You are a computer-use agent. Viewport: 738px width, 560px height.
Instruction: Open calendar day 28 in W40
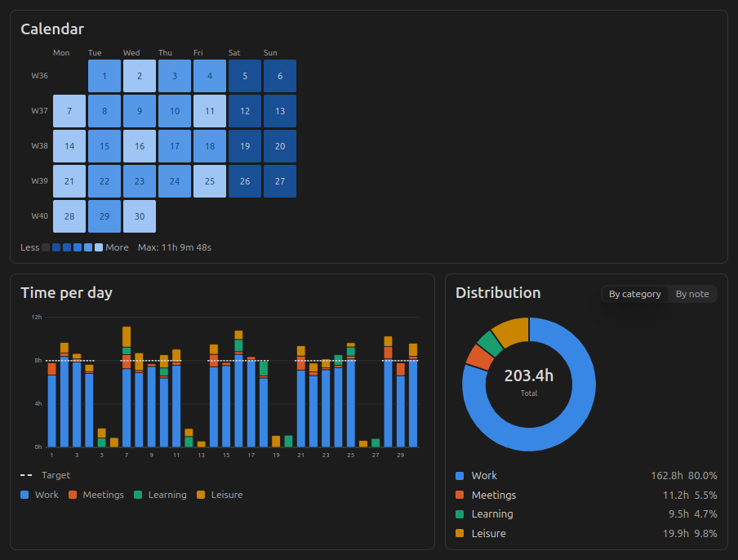[69, 216]
